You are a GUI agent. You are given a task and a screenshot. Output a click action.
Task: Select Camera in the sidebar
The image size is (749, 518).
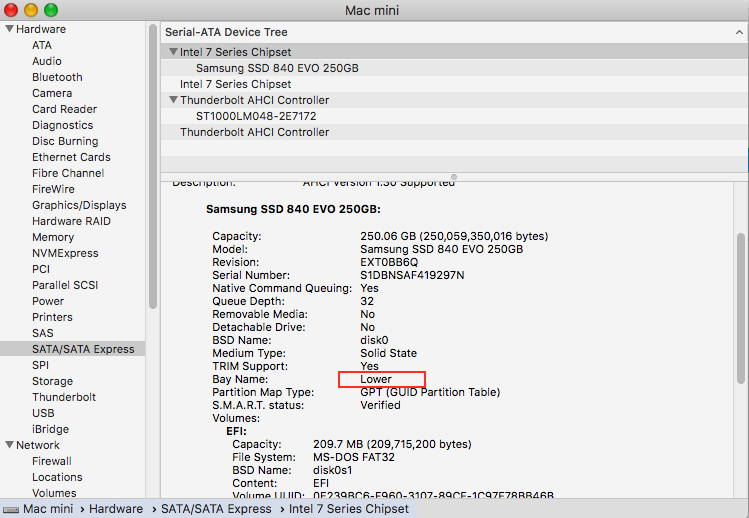[x=52, y=93]
